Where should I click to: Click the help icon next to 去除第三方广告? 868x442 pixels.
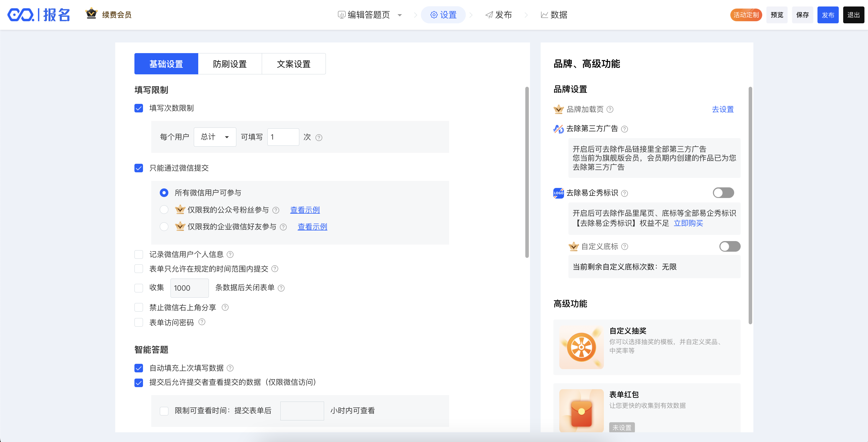(624, 129)
